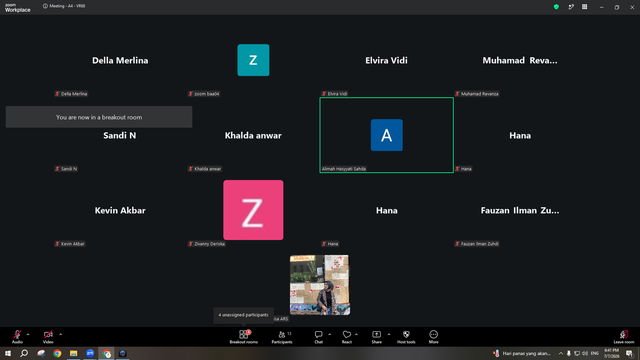640x360 pixels.
Task: Select the Khalda anwar participant tile
Action: (253, 136)
